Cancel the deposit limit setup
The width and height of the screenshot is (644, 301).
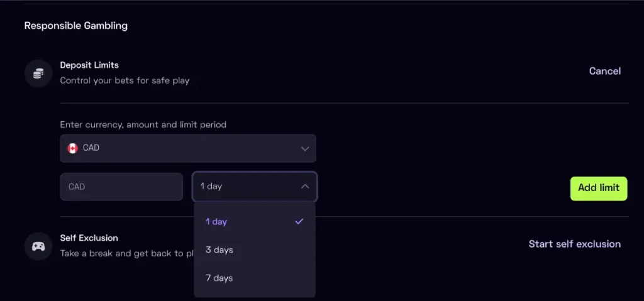tap(604, 71)
